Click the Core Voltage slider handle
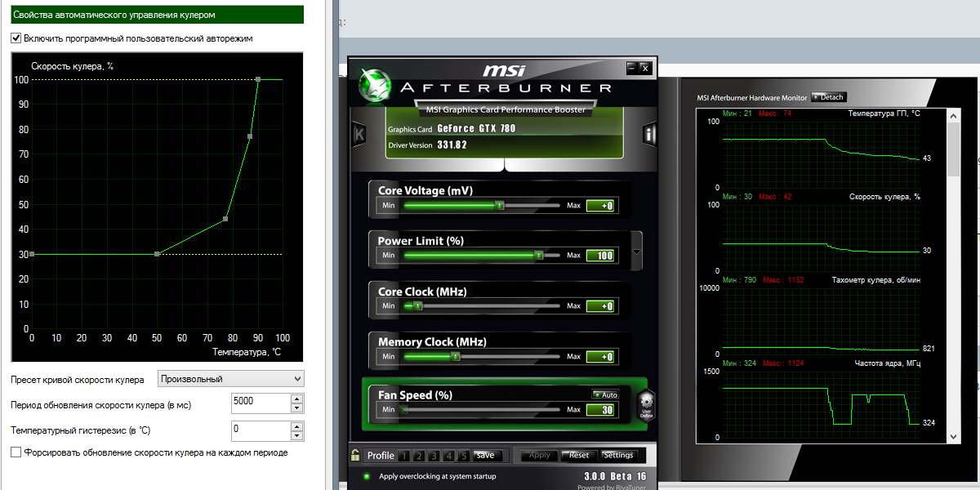This screenshot has height=490, width=980. pyautogui.click(x=499, y=205)
